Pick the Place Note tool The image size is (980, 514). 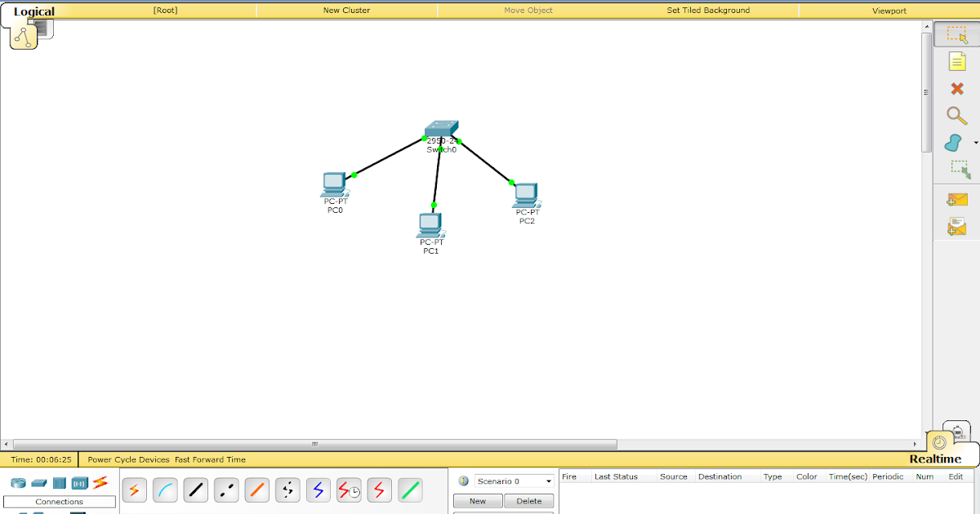[x=956, y=61]
